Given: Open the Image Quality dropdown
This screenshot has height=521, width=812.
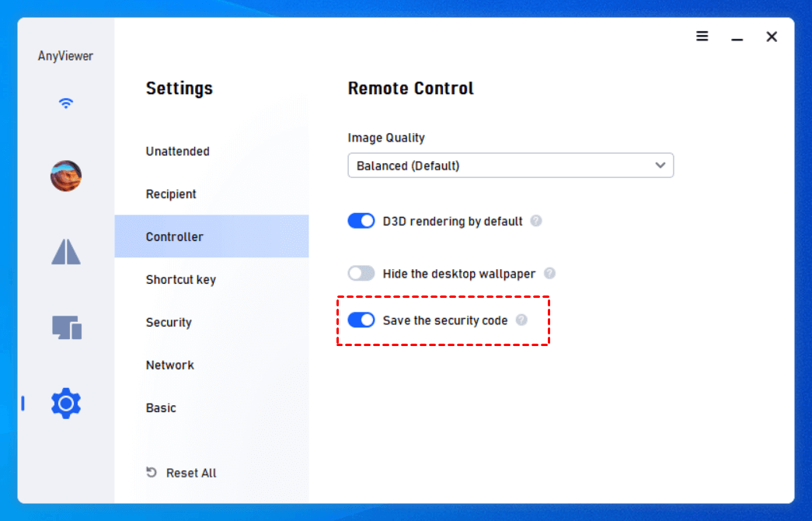Looking at the screenshot, I should coord(511,166).
